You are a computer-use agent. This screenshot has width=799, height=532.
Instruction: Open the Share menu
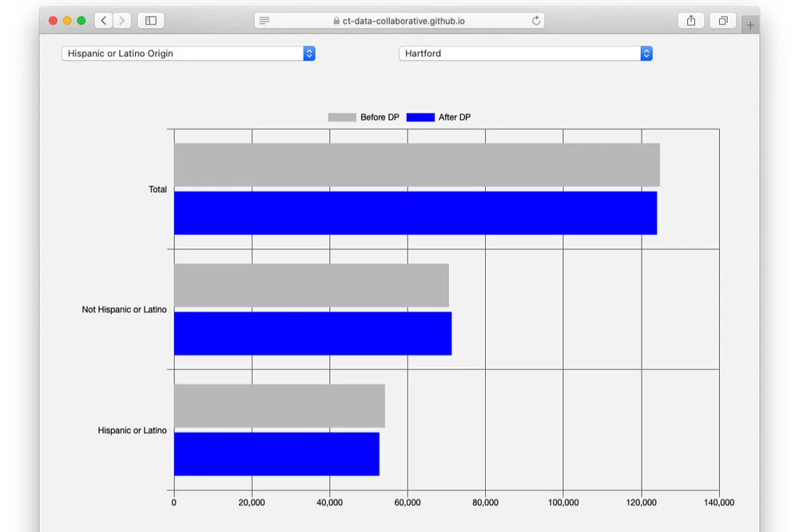(x=690, y=20)
